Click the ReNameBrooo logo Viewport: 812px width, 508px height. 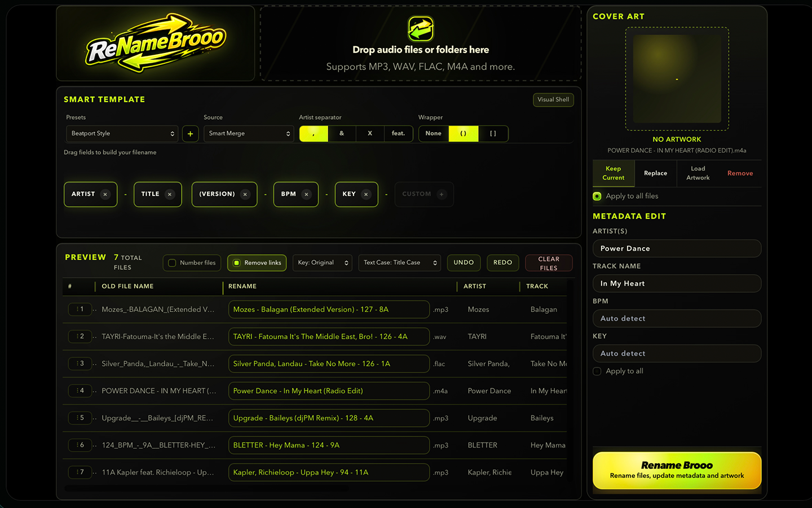(156, 43)
